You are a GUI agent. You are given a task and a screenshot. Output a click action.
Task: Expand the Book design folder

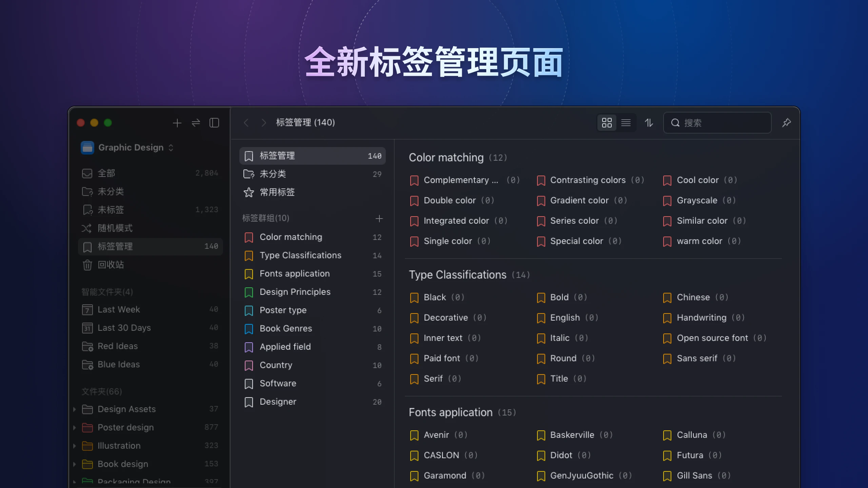pyautogui.click(x=74, y=464)
